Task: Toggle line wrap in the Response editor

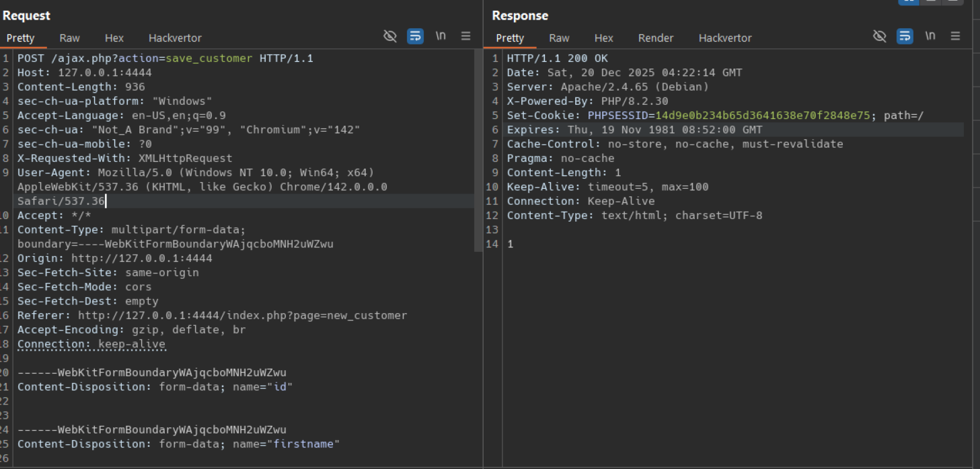Action: coord(905,36)
